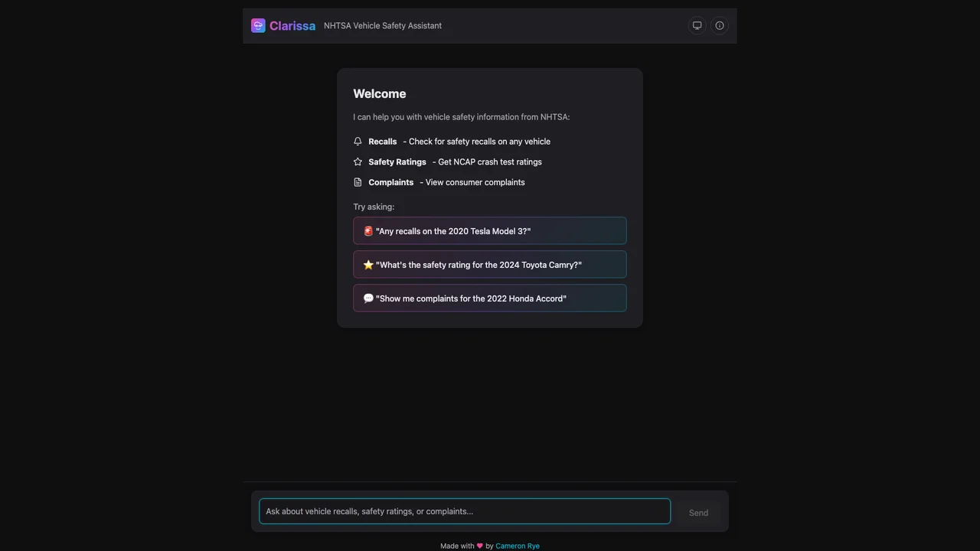The width and height of the screenshot is (980, 551).
Task: Click the info icon in the header
Action: [719, 25]
